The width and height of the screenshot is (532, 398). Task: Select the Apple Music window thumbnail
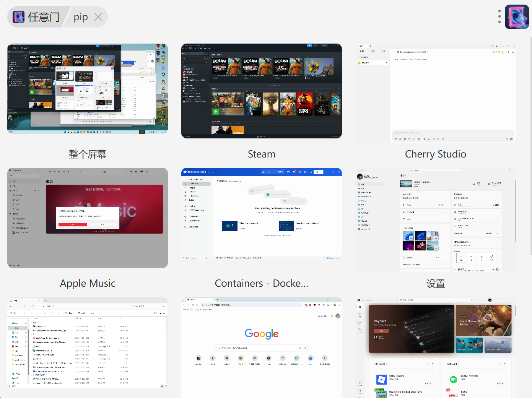tap(88, 218)
